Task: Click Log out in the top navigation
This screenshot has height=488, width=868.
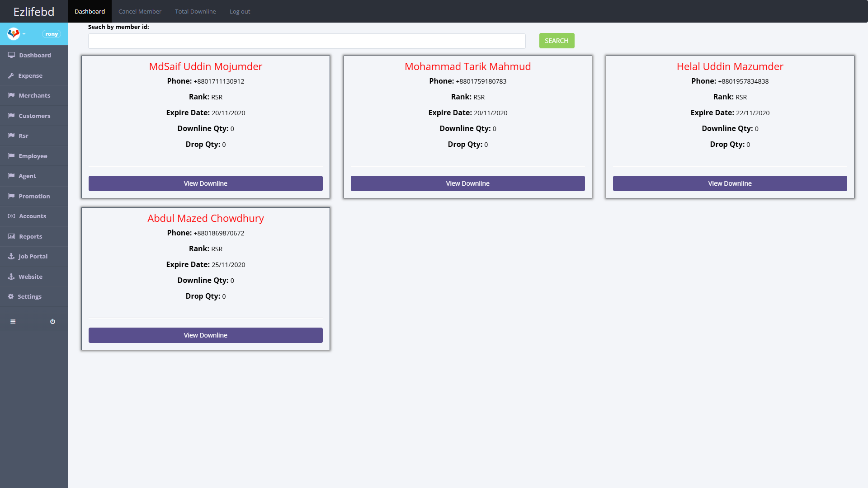Action: [240, 11]
